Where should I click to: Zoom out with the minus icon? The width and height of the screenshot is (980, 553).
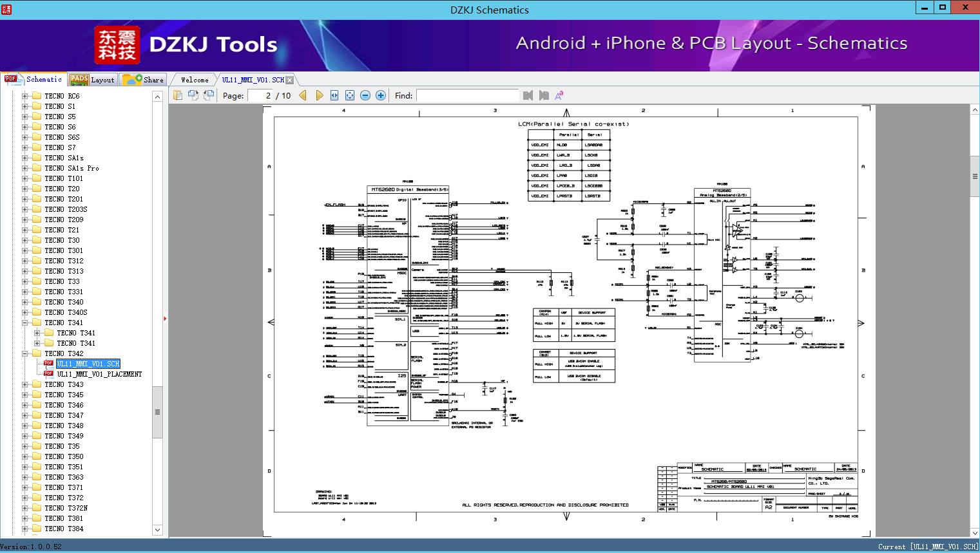click(x=365, y=95)
